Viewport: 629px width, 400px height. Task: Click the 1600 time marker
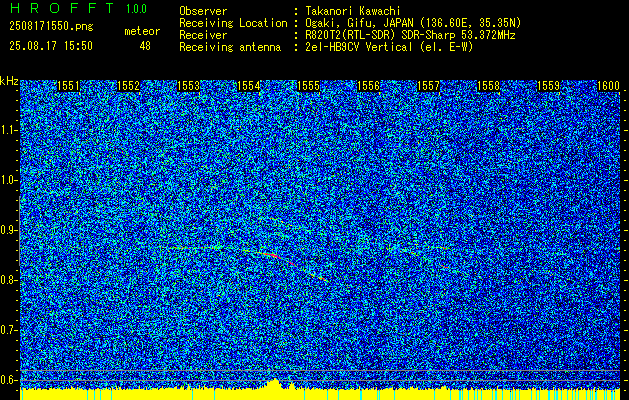[609, 86]
